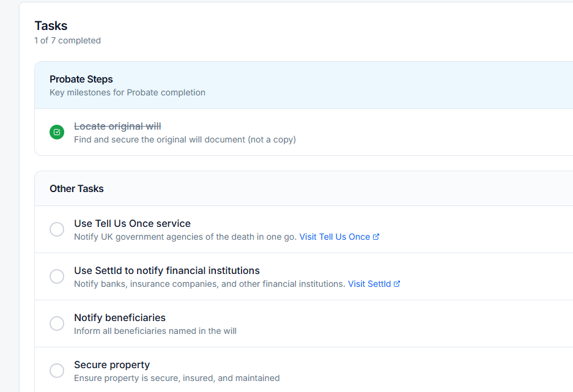Click the Notify beneficiaries task title
The height and width of the screenshot is (392, 573).
tap(120, 317)
